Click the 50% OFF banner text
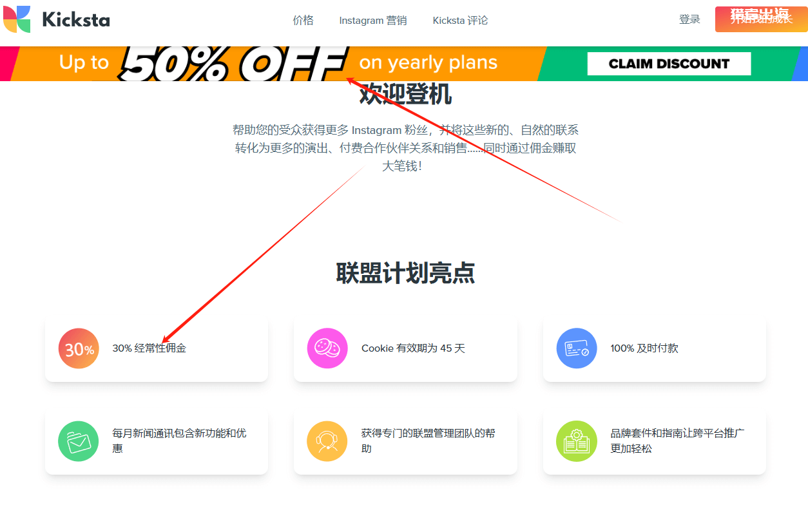 coord(232,64)
